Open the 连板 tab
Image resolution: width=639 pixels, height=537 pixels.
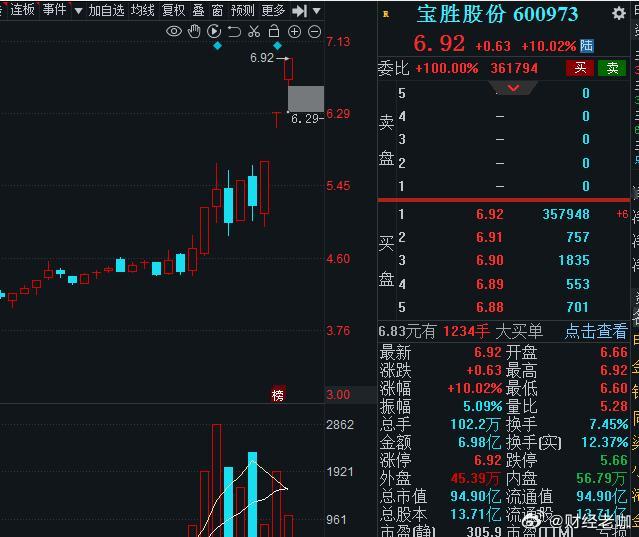click(22, 10)
